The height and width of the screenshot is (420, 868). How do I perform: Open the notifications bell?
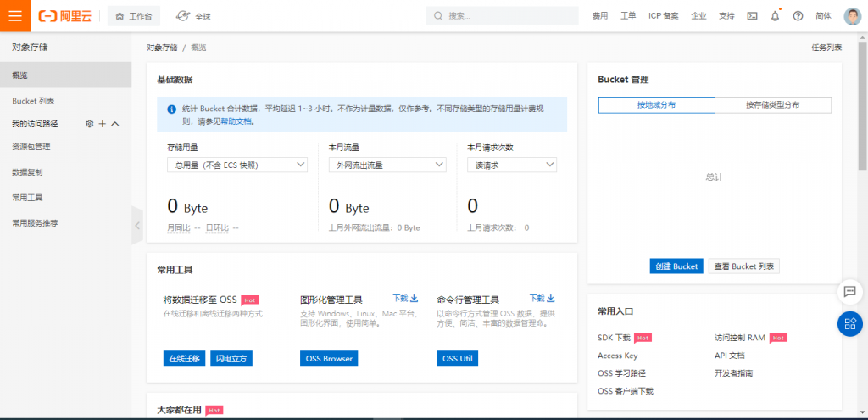pos(775,16)
